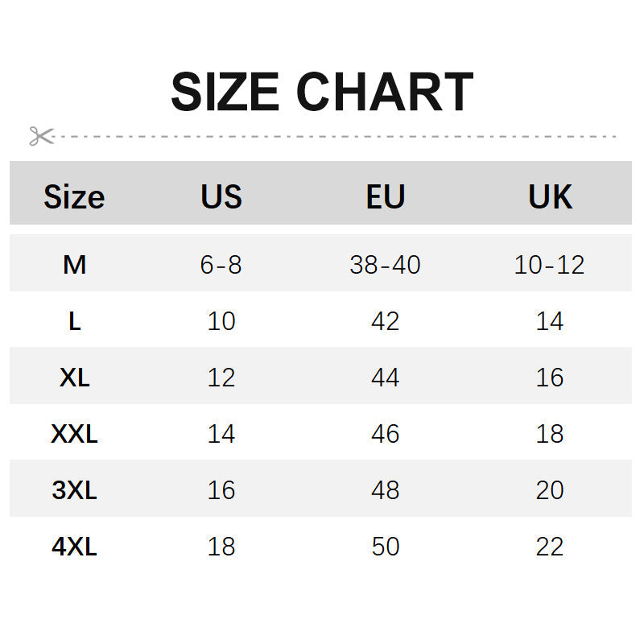Click the 4XL size row label
Image resolution: width=644 pixels, height=644 pixels.
(x=74, y=547)
